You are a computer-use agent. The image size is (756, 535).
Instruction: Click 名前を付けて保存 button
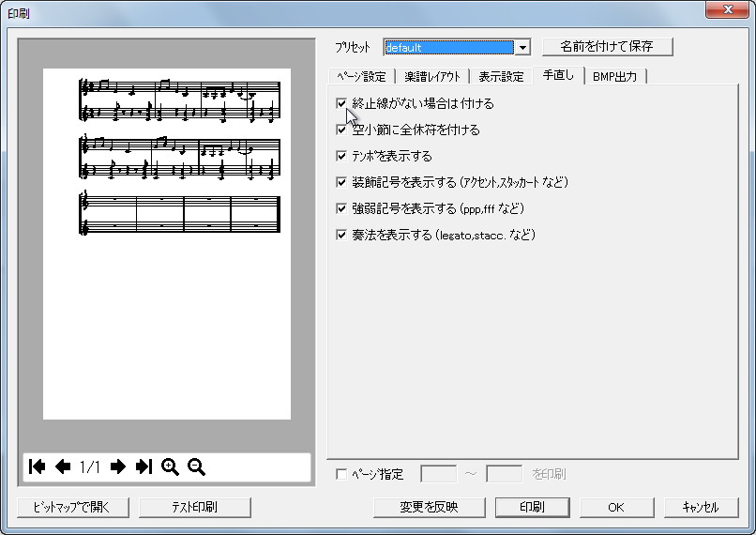pos(607,47)
